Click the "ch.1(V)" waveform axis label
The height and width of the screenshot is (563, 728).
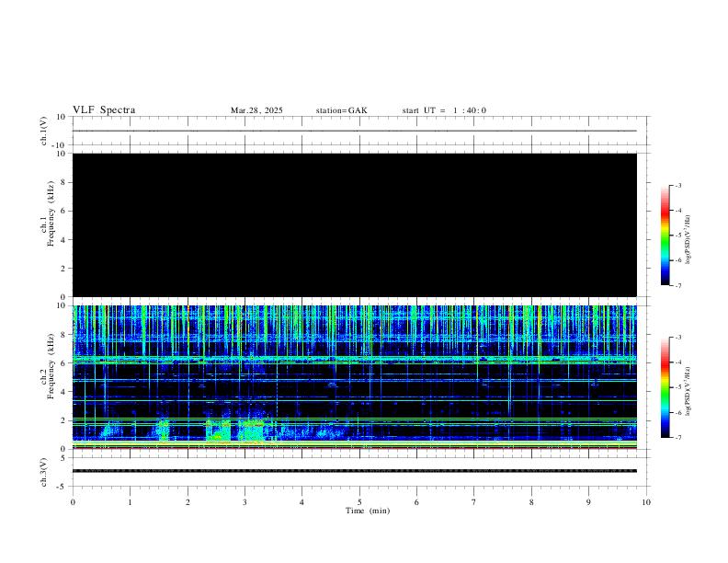(x=44, y=131)
